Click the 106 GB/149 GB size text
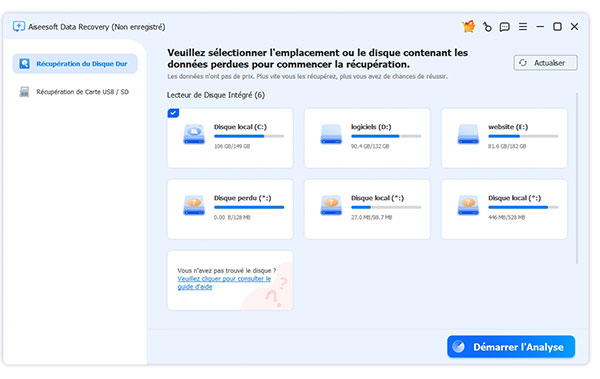600x379 pixels. (232, 146)
